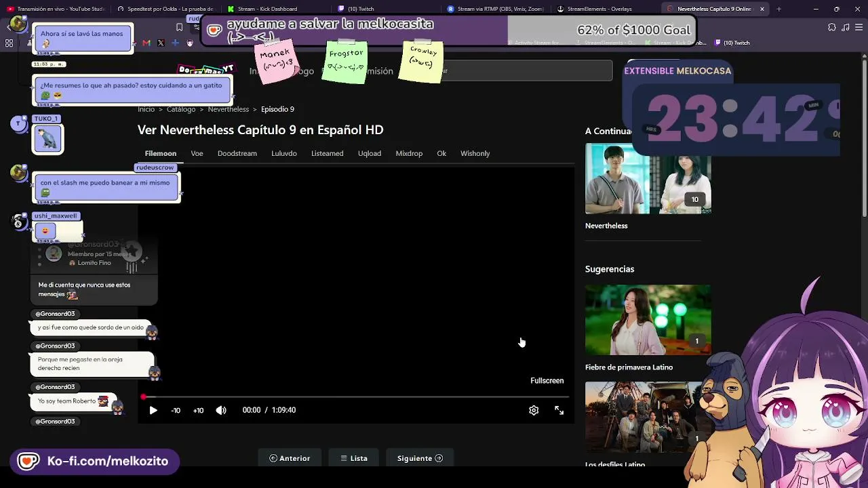
Task: Click the bookmark icon in the address bar
Action: (179, 27)
